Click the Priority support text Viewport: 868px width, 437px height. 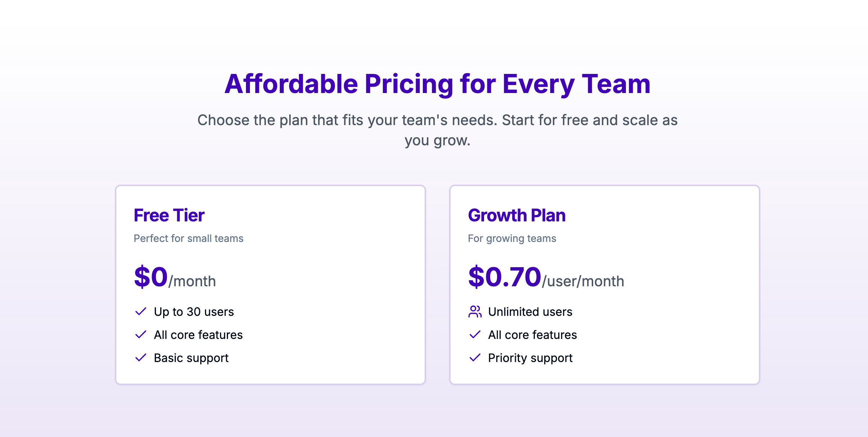(x=530, y=358)
